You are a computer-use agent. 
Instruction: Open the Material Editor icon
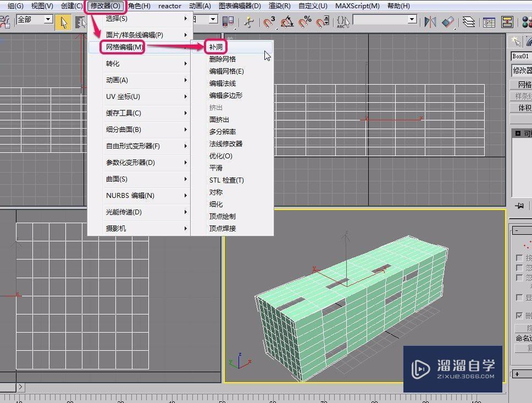526,23
